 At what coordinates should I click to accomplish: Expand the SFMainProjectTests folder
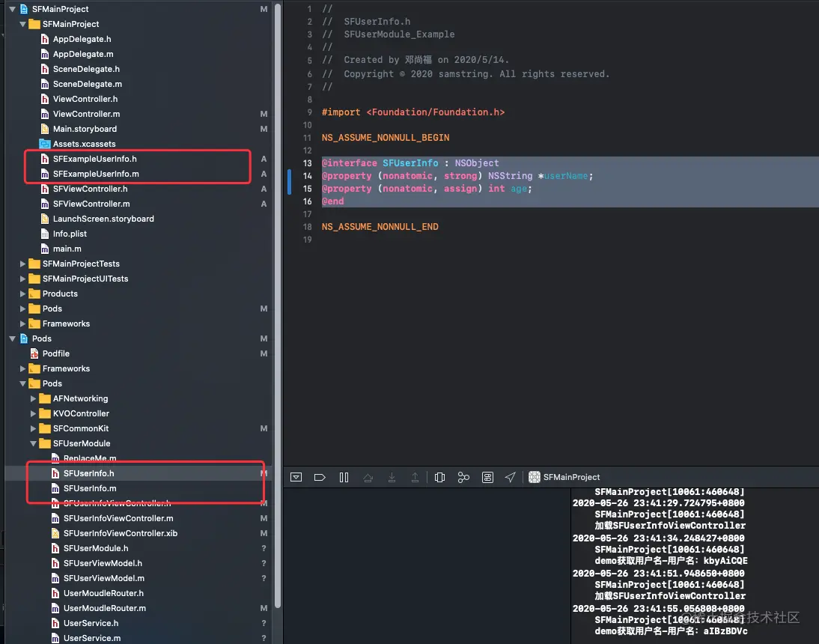pyautogui.click(x=23, y=264)
